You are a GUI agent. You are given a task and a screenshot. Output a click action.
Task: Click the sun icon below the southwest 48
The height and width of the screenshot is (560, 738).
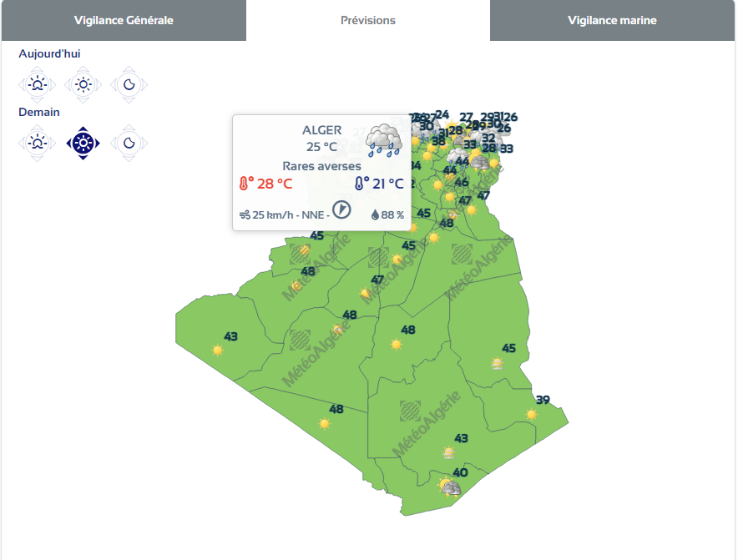click(x=324, y=424)
